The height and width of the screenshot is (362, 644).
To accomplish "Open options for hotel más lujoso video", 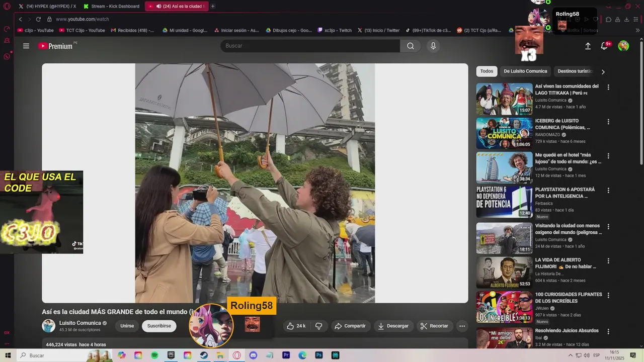I will coord(608,156).
